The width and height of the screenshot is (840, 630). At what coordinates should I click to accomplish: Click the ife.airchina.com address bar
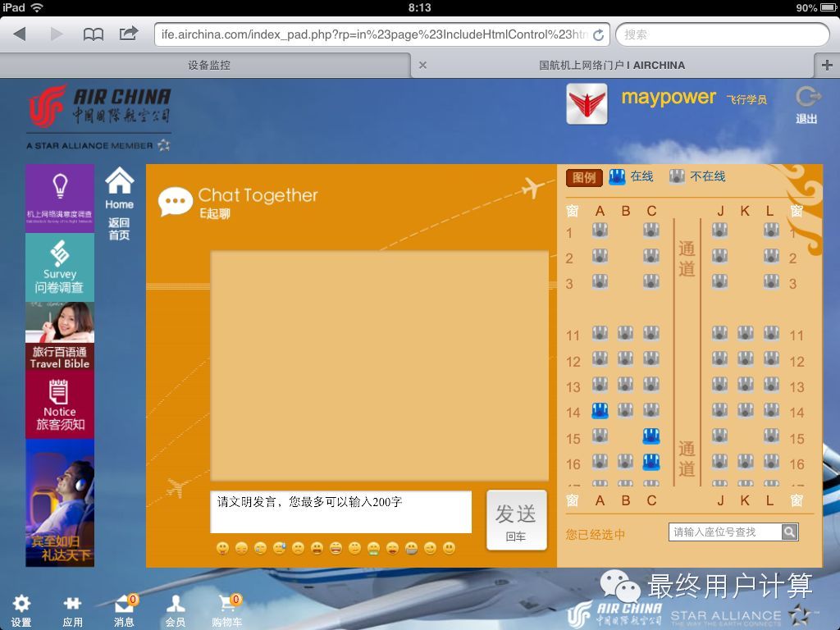tap(375, 34)
